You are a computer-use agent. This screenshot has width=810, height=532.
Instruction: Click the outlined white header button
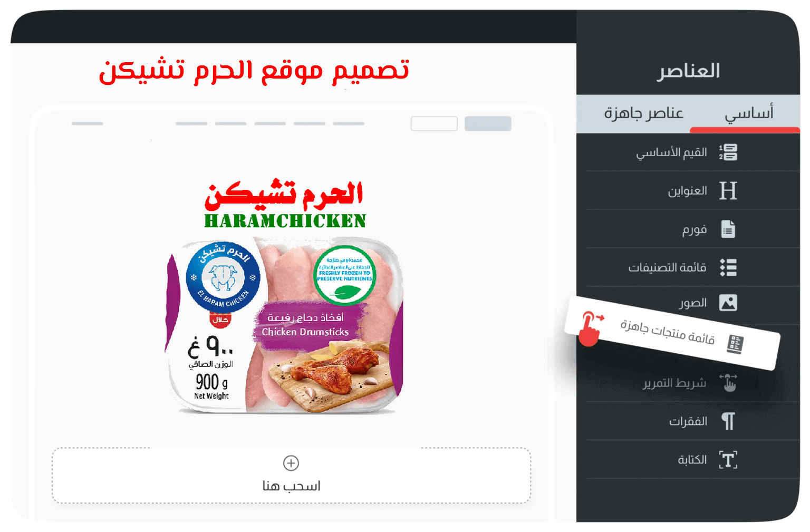[x=434, y=123]
